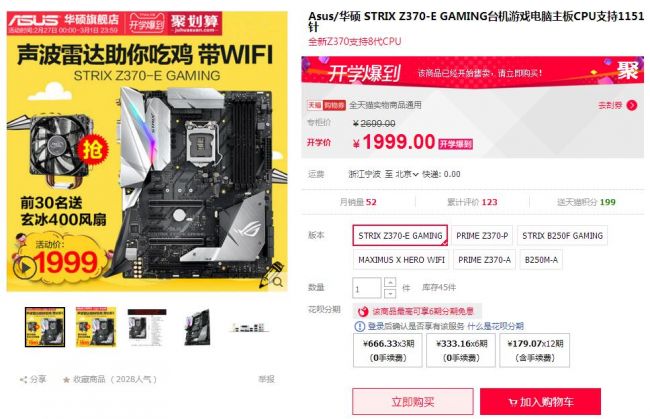Click the share icon below thumbnails
Viewport: 650px width, 419px height.
tap(23, 379)
